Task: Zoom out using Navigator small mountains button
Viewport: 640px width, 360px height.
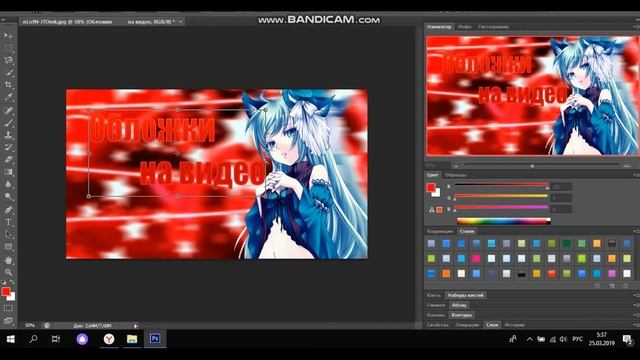Action: click(456, 166)
